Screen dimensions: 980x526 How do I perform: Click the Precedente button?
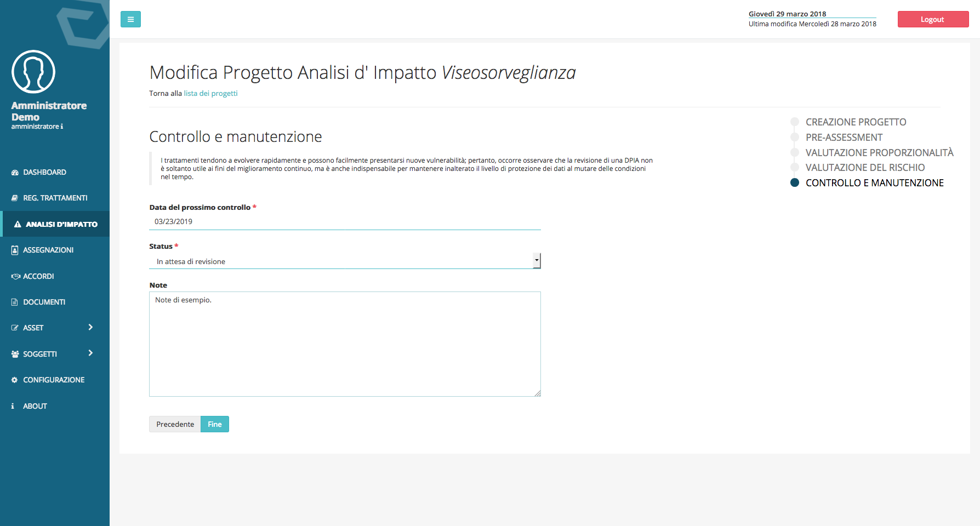(x=175, y=424)
